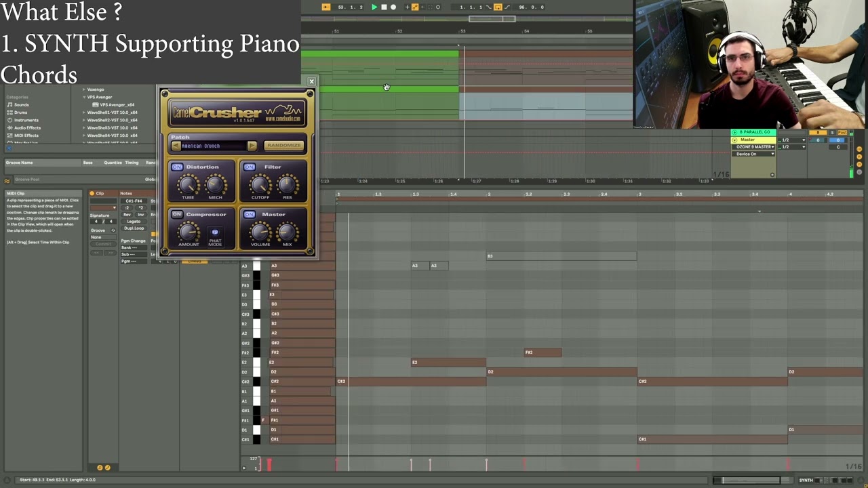Click the halve tempo :2 button

pos(126,207)
